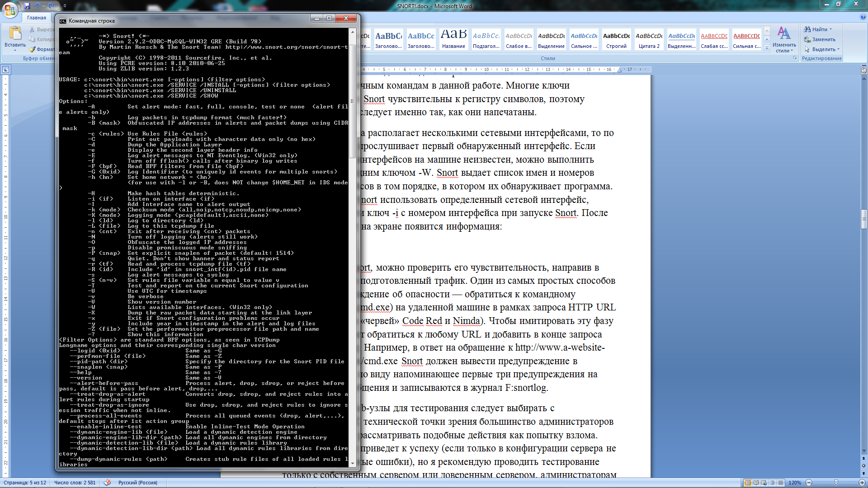Click the Nimda spell-flagged word in document
This screenshot has height=488, width=868.
tap(466, 321)
